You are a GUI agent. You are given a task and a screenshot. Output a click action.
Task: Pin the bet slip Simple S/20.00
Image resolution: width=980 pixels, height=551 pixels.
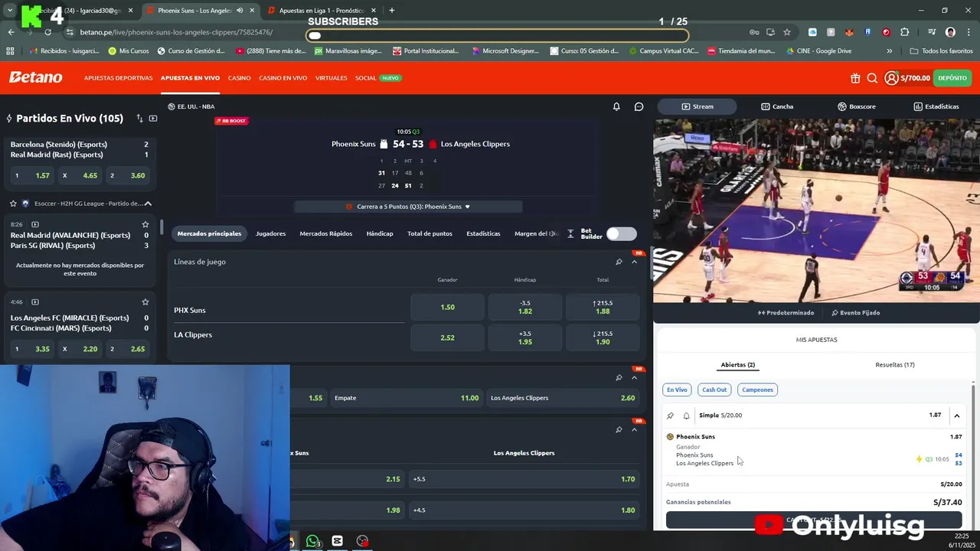click(671, 416)
